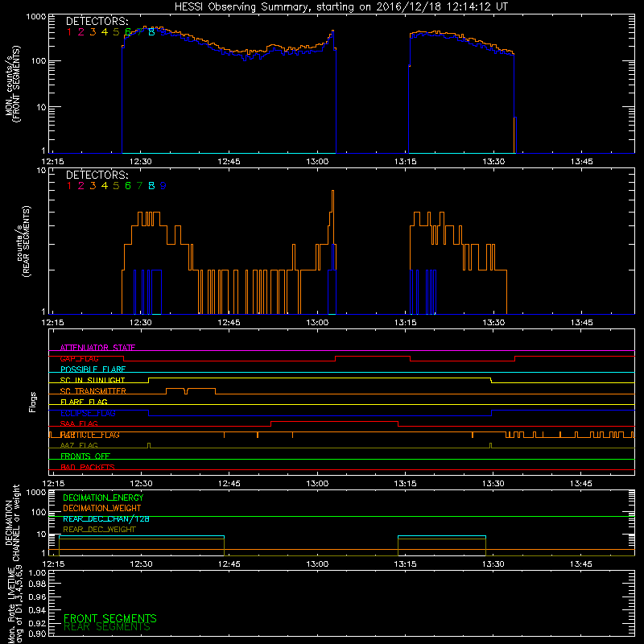Click the 0.98 value on livetime axis
This screenshot has height=644, width=644.
point(37,584)
